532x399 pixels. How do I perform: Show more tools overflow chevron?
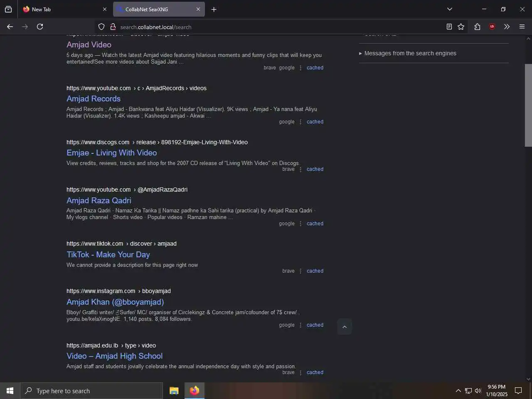click(x=507, y=27)
